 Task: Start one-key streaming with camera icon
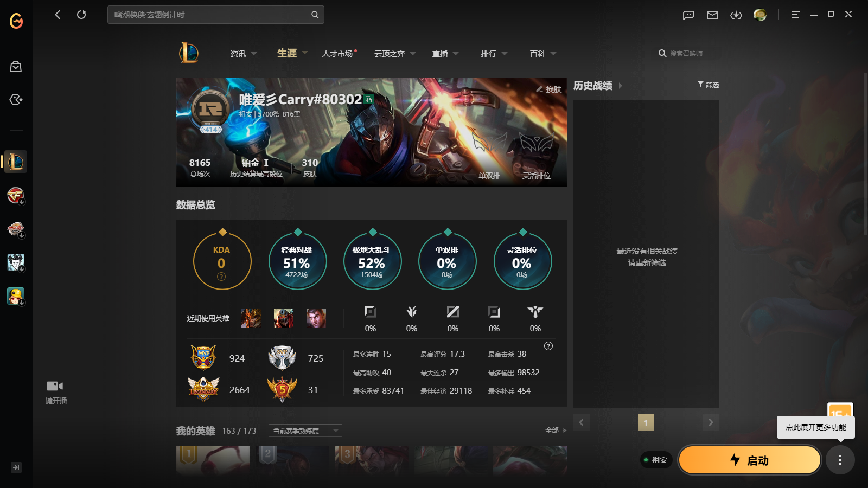pyautogui.click(x=54, y=386)
